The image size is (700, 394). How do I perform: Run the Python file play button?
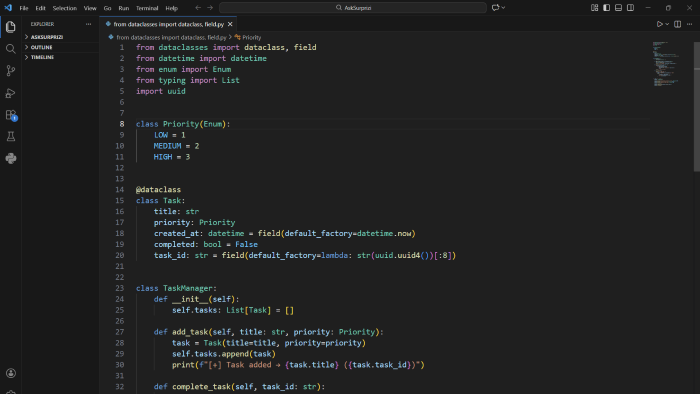(659, 24)
